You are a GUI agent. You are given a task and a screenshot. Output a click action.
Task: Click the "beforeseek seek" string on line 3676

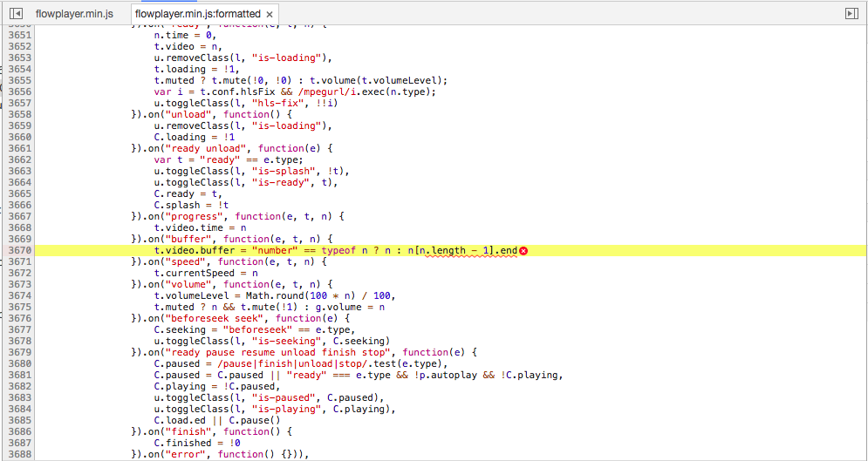pyautogui.click(x=213, y=319)
